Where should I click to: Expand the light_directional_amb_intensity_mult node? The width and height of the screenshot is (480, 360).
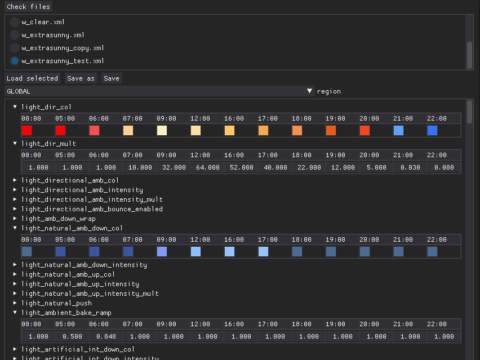point(15,199)
